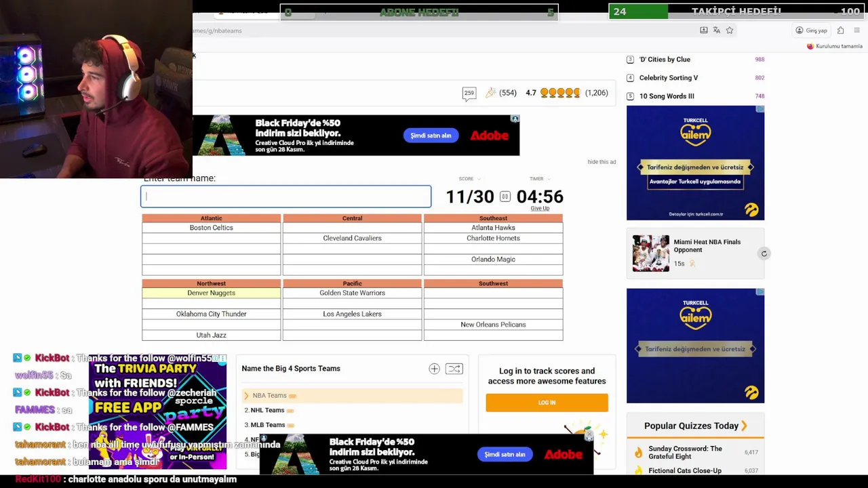Open NHL Teams playlist quiz
The height and width of the screenshot is (488, 868).
267,410
